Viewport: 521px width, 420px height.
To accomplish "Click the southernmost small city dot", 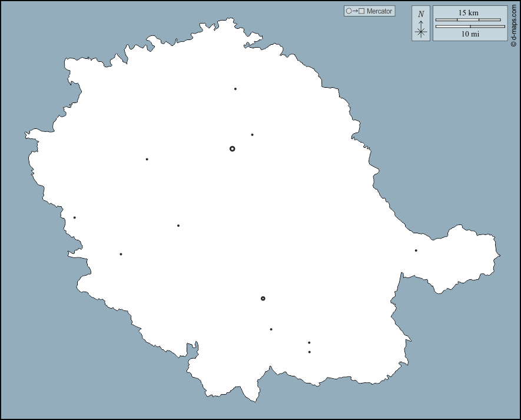I will [x=309, y=352].
